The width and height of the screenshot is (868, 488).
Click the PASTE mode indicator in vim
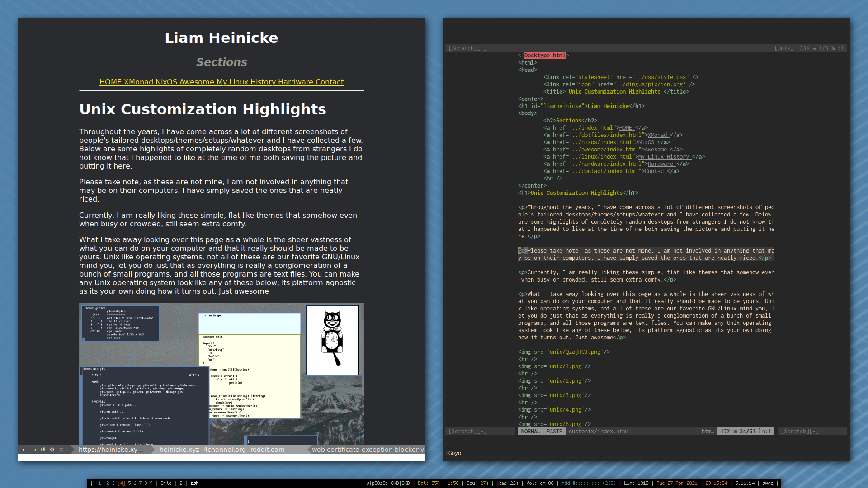pyautogui.click(x=554, y=432)
